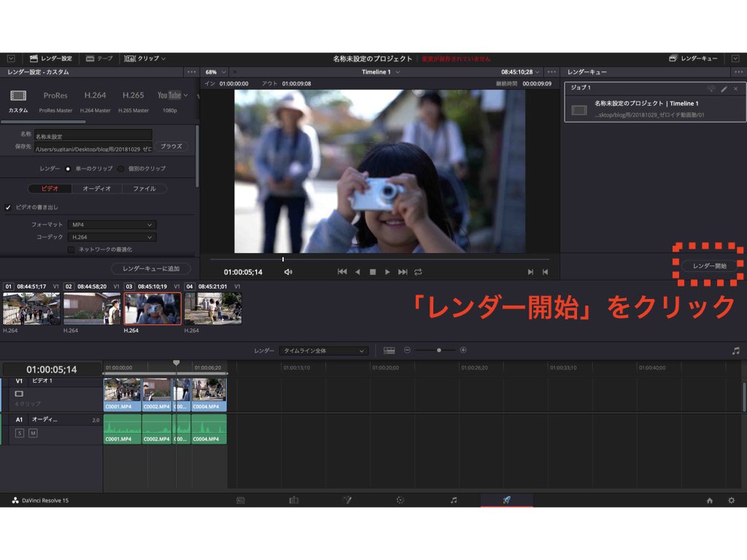Open the Fusion page icon in the bottom bar
747x560 pixels.
347,500
